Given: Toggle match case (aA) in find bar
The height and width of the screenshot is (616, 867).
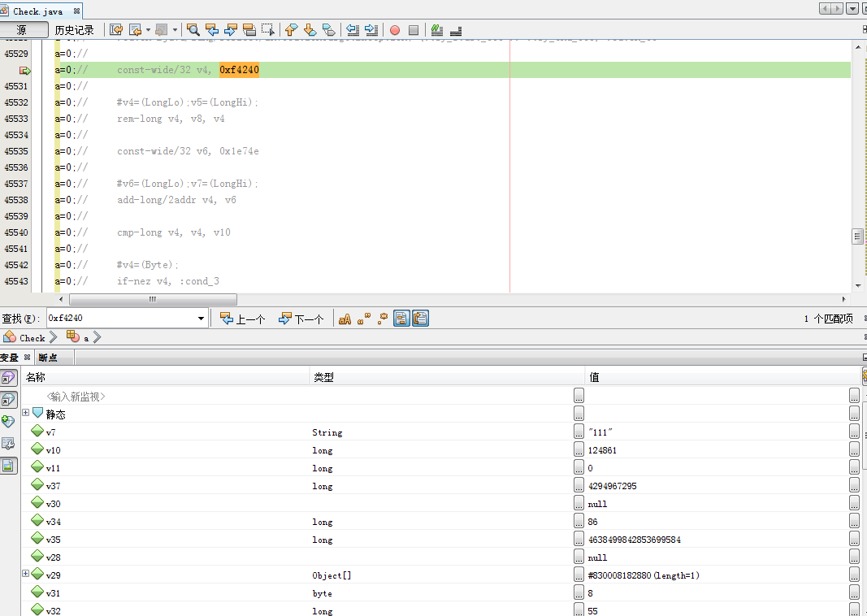Looking at the screenshot, I should point(345,319).
